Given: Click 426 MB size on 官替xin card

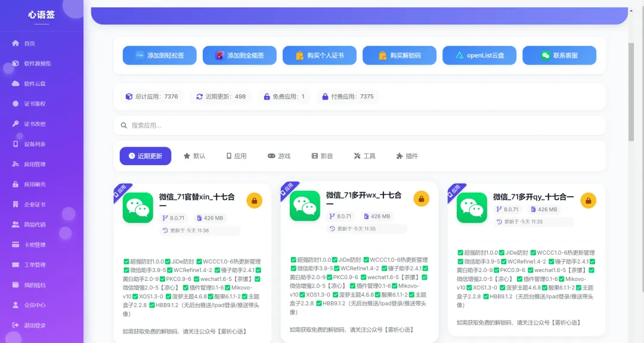Looking at the screenshot, I should pos(210,218).
